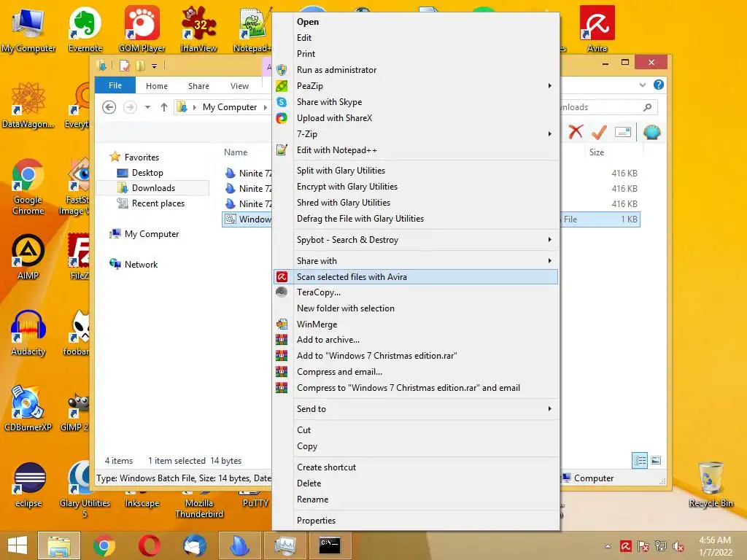Switch to the View ribbon tab
Screen dimensions: 747x560
click(239, 86)
